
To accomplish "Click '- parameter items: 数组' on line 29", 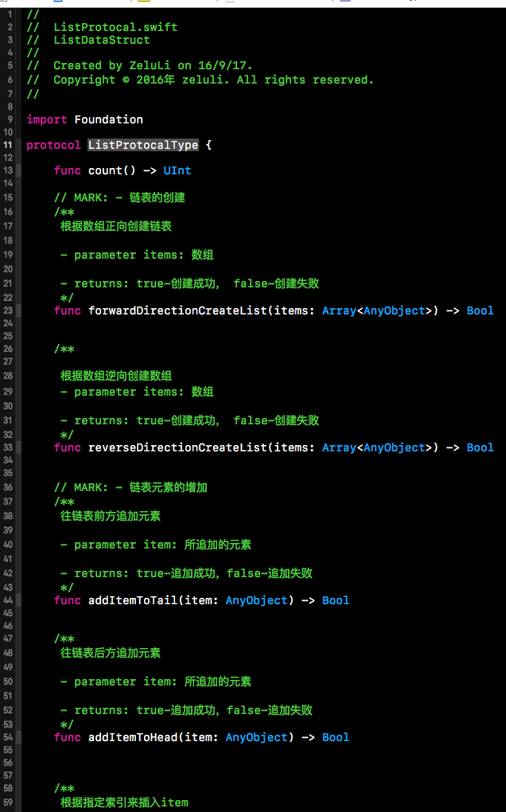I will 137,392.
